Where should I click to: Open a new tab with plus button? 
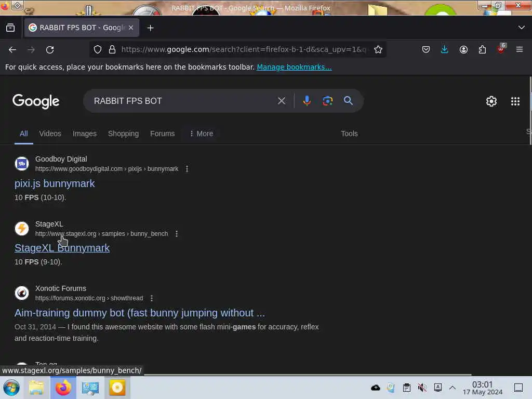150,28
